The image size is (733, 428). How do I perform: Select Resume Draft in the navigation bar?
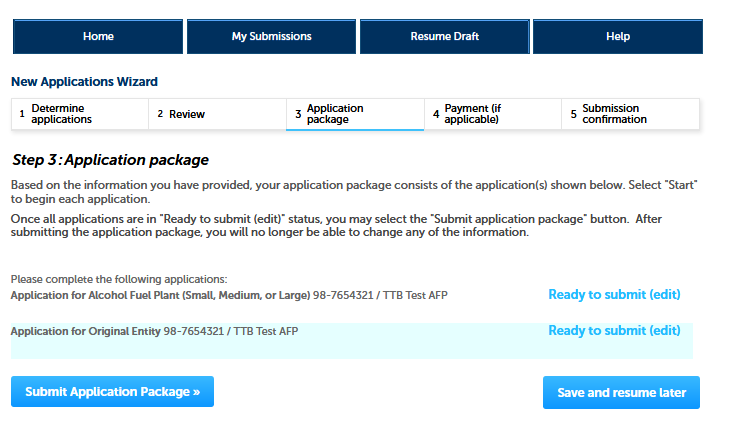click(444, 36)
